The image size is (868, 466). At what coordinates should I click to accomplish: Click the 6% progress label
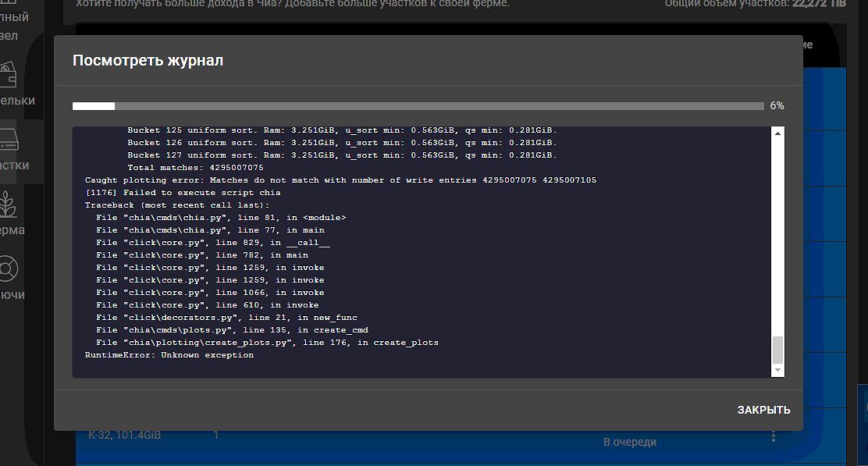tap(777, 105)
